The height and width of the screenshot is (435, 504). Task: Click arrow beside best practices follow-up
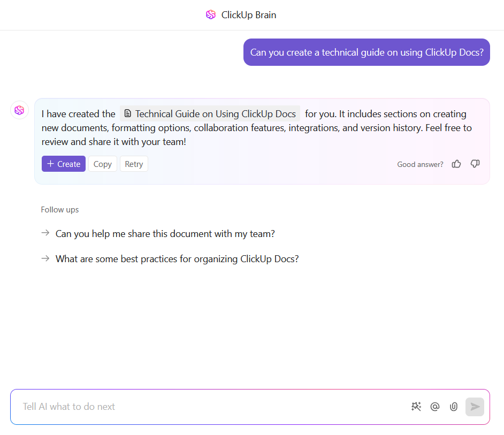pyautogui.click(x=45, y=258)
